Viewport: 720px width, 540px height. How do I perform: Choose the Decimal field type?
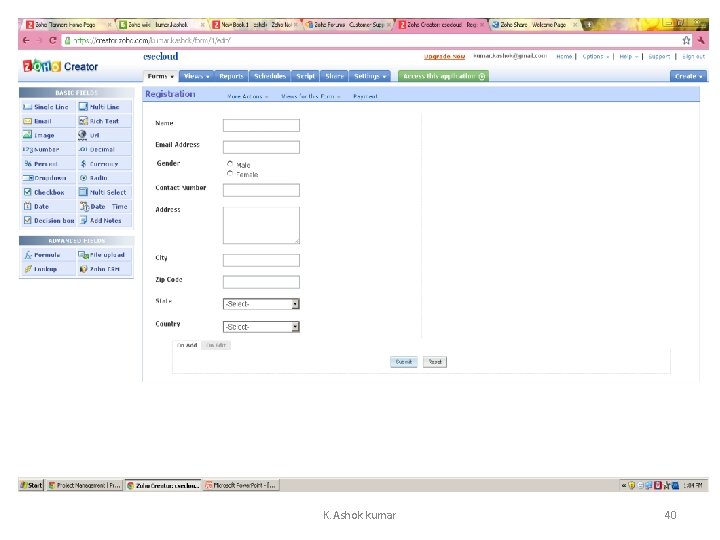[104, 150]
